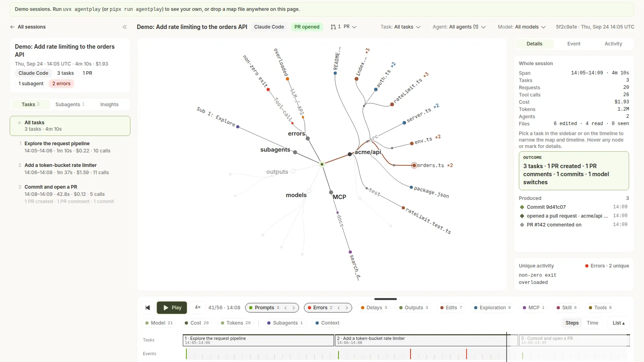Select the acme/api repository node
Screen dimensions: 644x362
(x=350, y=154)
